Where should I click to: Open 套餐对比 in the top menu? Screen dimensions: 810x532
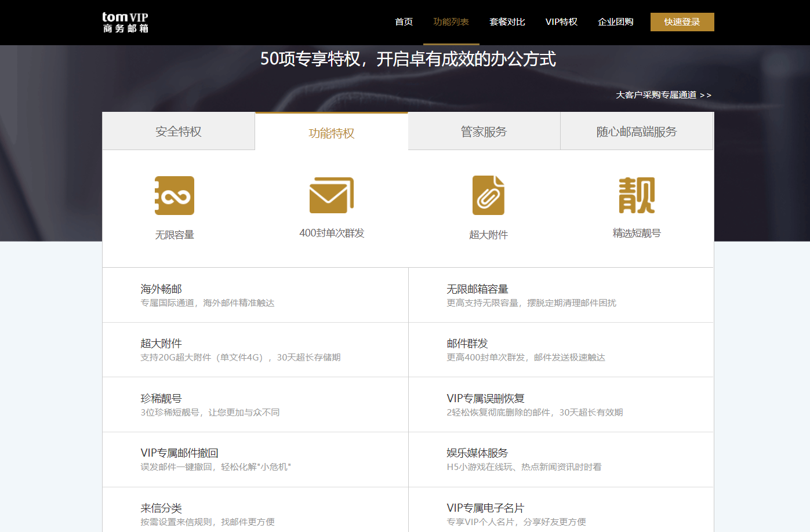[507, 22]
